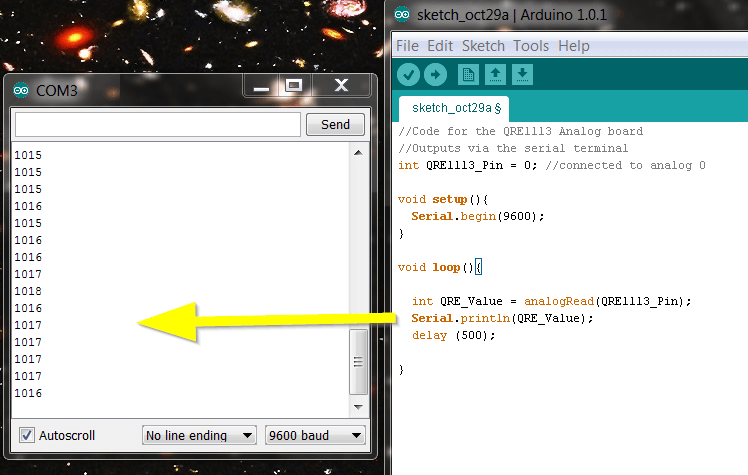748x475 pixels.
Task: Click the Serial.println(QRE_Value) code line
Action: coord(502,319)
